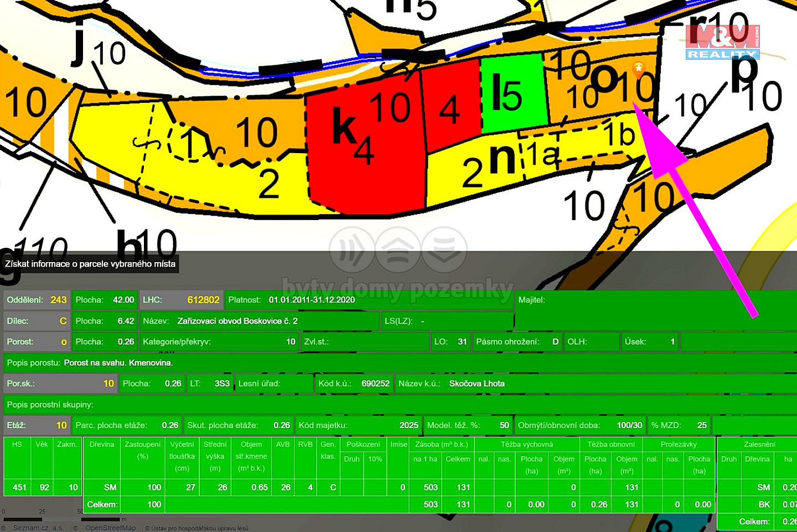Click the Porost value o

tap(64, 342)
